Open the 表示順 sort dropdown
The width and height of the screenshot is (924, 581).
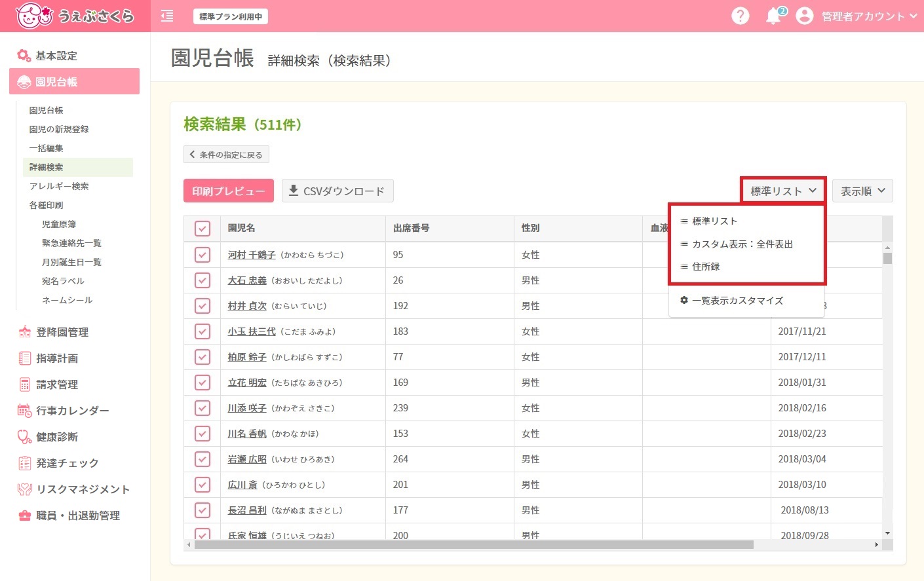pyautogui.click(x=862, y=191)
